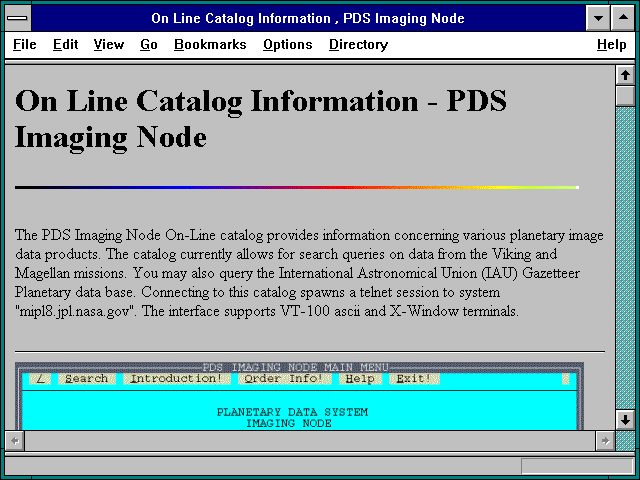Open the Go menu
Screen dimensions: 640x480
pos(149,44)
